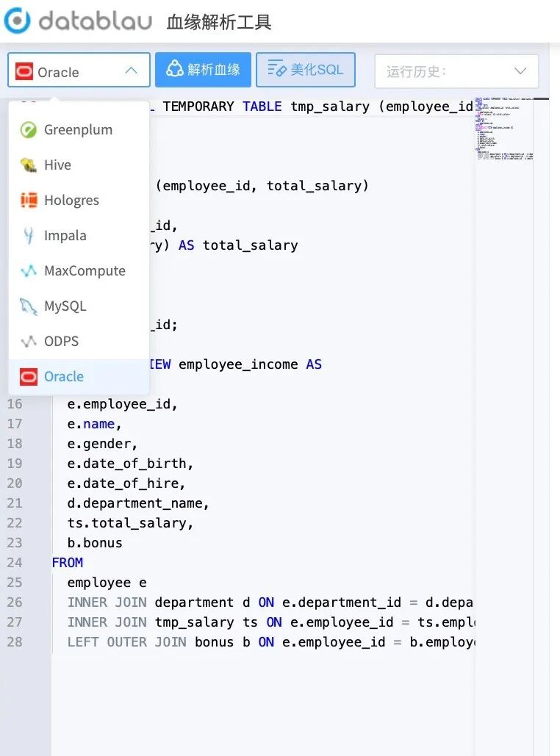Click the Impala icon
This screenshot has height=756, width=560.
29,235
